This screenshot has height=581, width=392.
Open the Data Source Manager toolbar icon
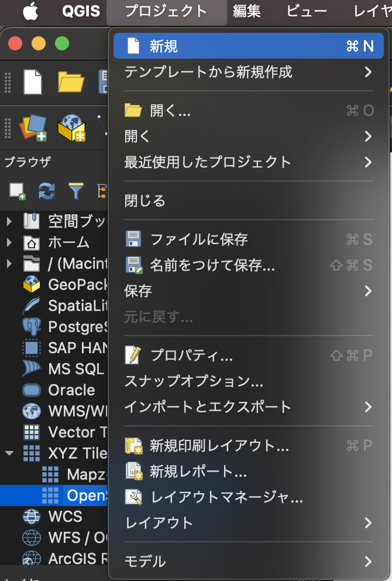click(34, 128)
